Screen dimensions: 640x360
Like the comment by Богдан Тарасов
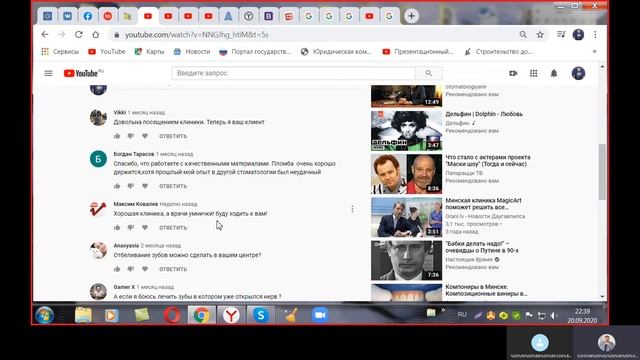point(117,186)
